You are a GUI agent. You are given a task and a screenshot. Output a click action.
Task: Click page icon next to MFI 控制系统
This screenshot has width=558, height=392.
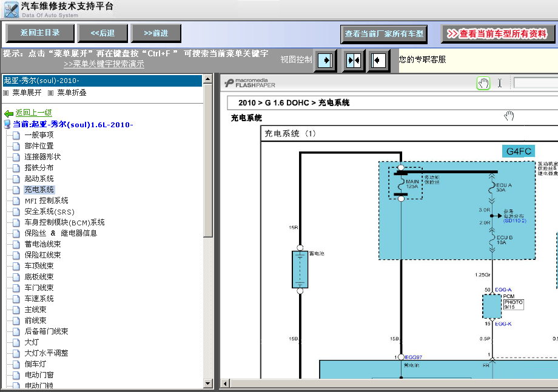click(16, 201)
